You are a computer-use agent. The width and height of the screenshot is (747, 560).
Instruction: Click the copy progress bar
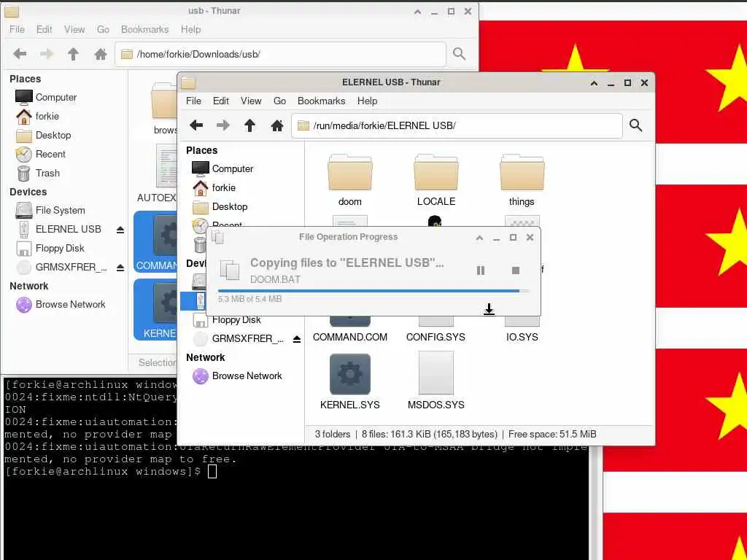[x=373, y=290]
